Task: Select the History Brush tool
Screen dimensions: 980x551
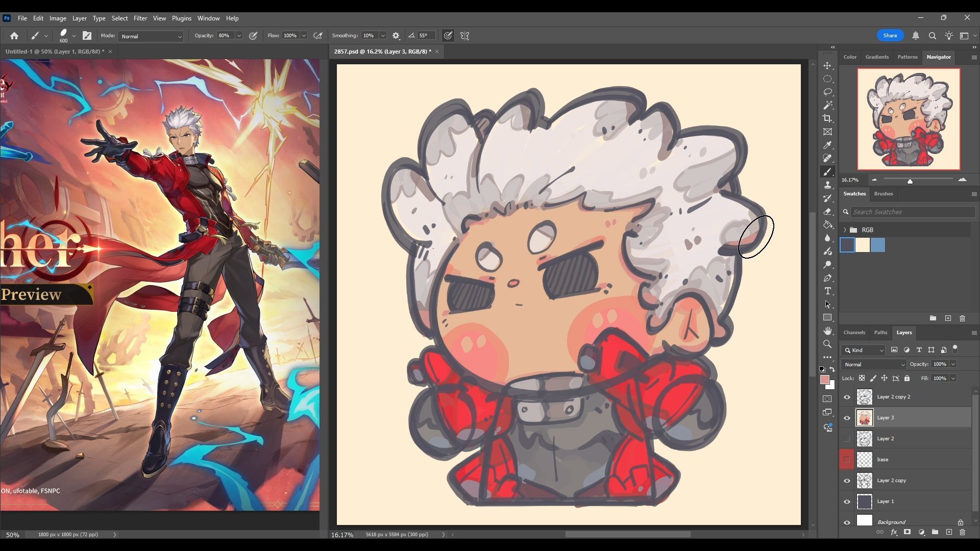Action: pos(827,198)
